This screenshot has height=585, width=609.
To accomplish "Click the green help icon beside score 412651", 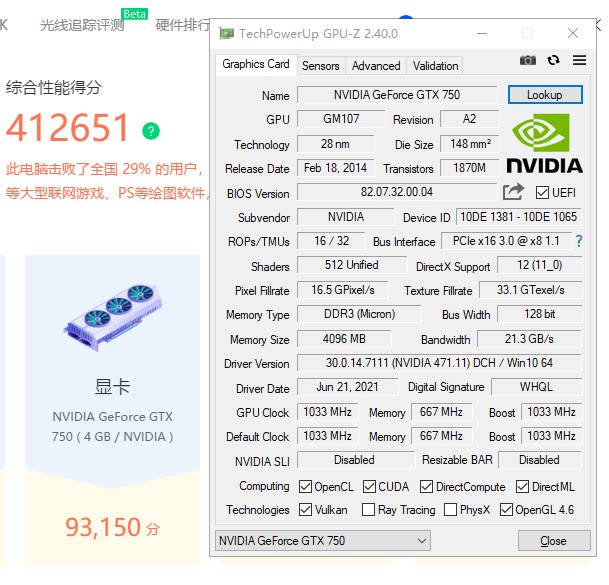I will [151, 131].
